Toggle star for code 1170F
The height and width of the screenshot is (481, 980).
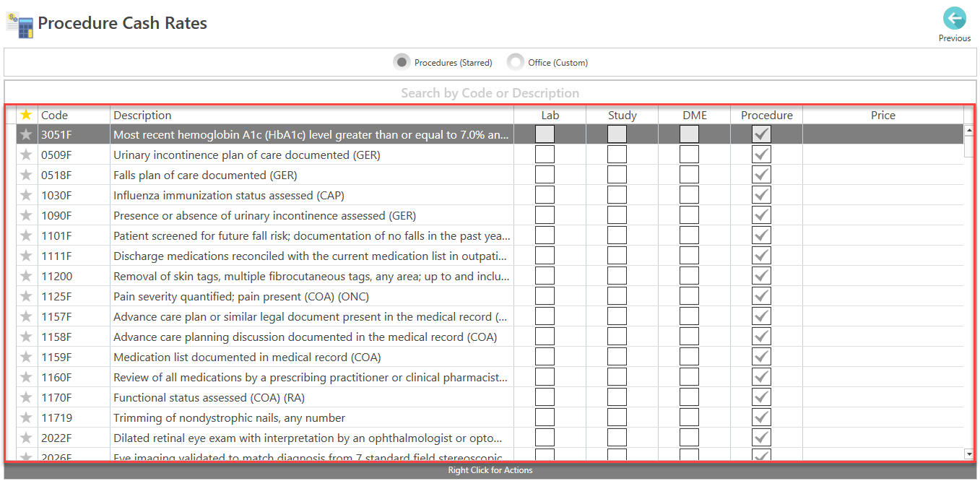point(27,397)
